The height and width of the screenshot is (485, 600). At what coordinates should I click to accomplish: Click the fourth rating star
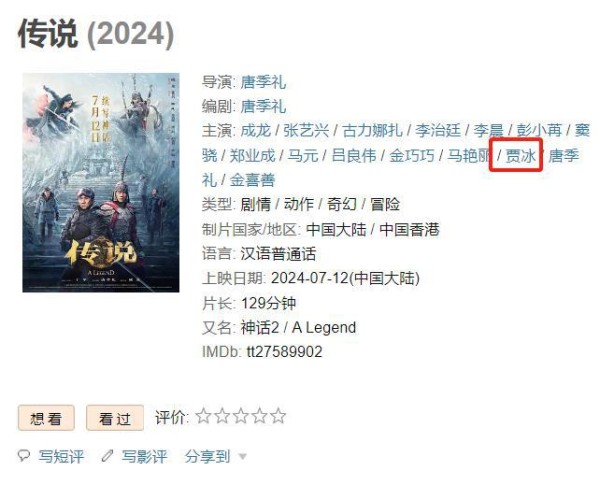(x=259, y=416)
